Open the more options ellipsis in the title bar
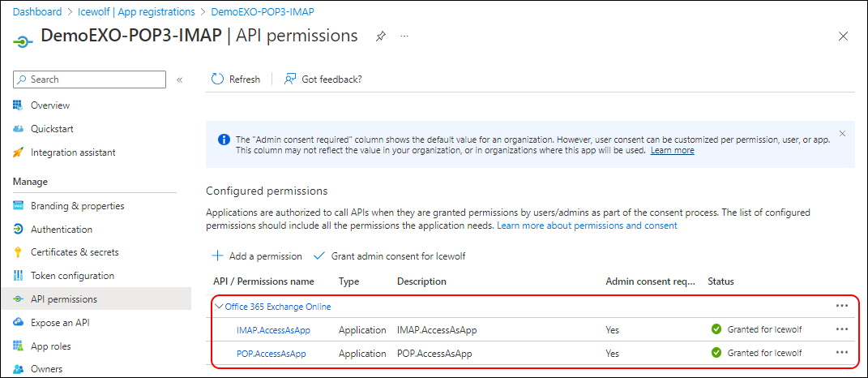Viewport: 868px width, 378px height. pyautogui.click(x=404, y=36)
